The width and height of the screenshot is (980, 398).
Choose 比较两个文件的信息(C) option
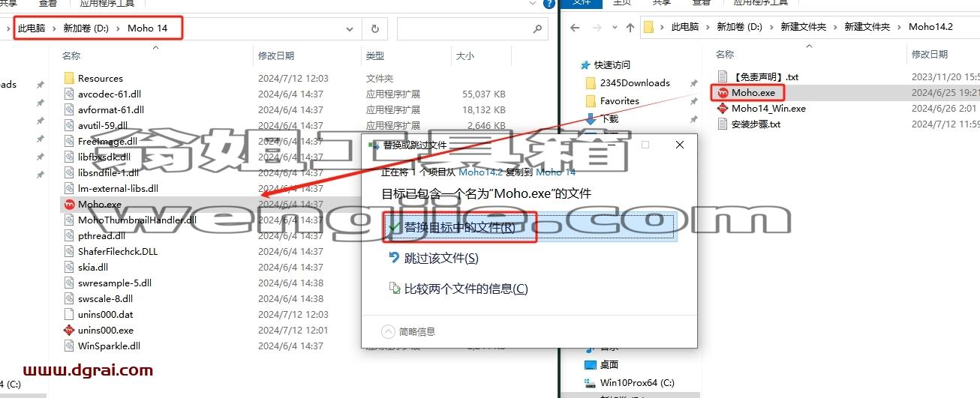[466, 289]
